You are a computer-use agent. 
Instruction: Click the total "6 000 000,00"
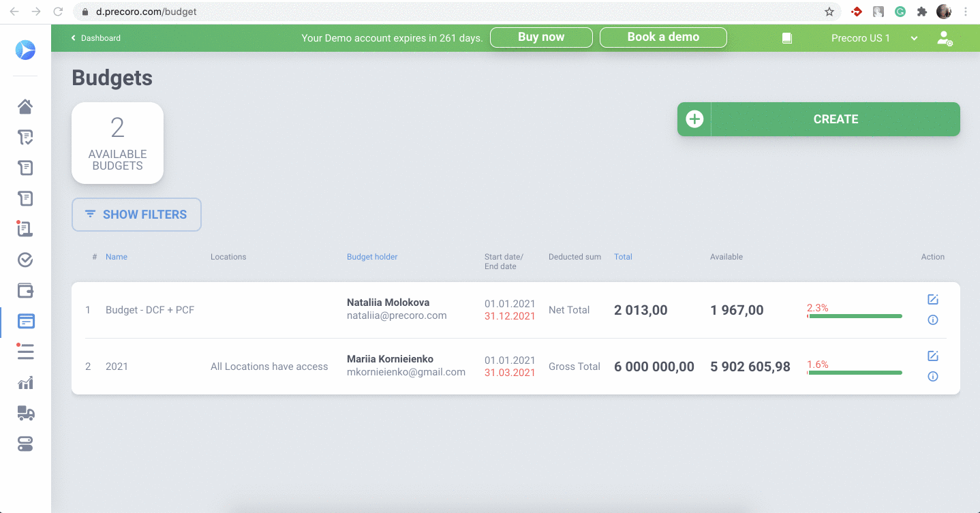[x=654, y=367]
